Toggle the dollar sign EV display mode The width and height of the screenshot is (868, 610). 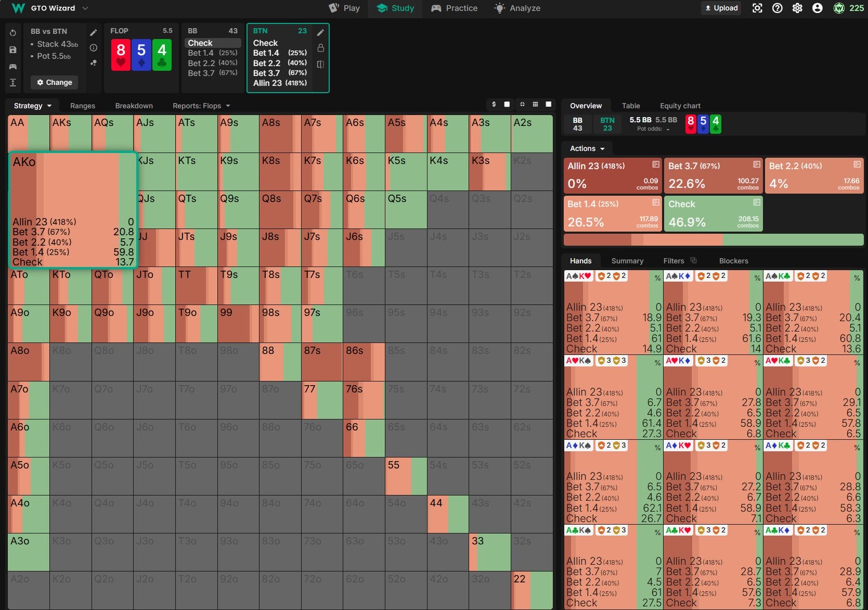coord(494,105)
